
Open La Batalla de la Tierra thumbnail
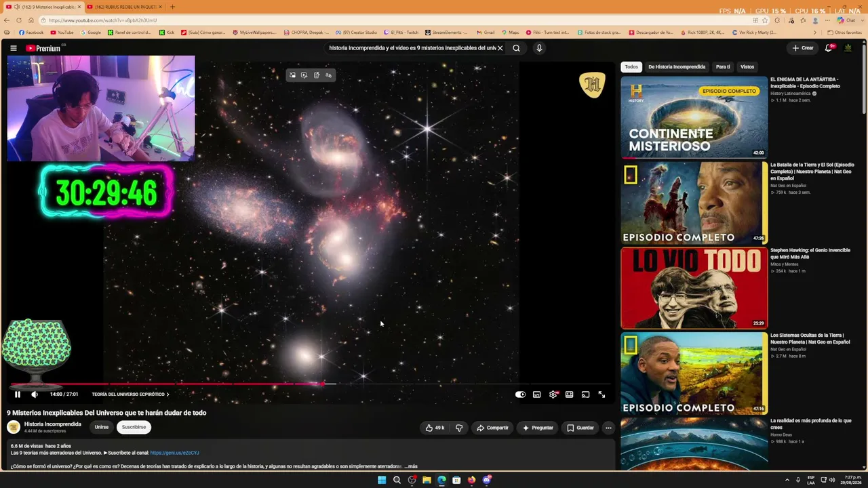tap(694, 203)
